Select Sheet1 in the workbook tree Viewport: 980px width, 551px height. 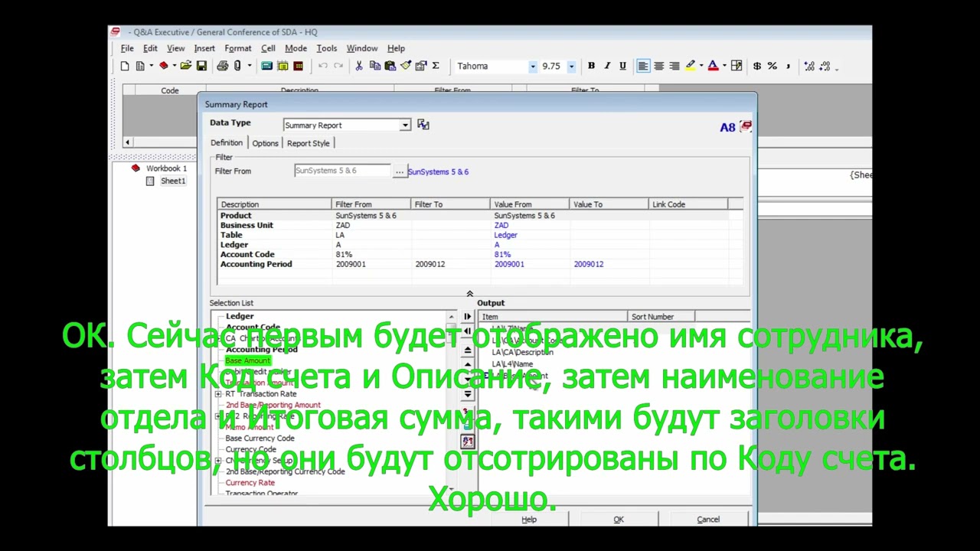pyautogui.click(x=172, y=181)
